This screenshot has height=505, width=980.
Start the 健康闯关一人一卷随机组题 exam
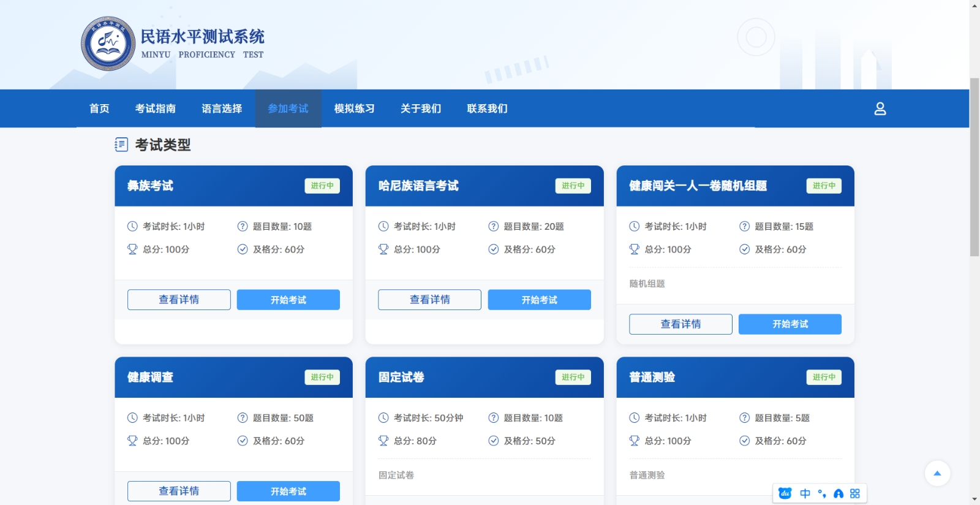point(790,324)
